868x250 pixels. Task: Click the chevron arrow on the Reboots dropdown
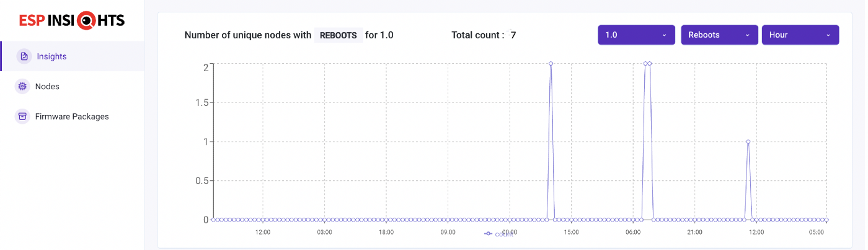coord(748,35)
